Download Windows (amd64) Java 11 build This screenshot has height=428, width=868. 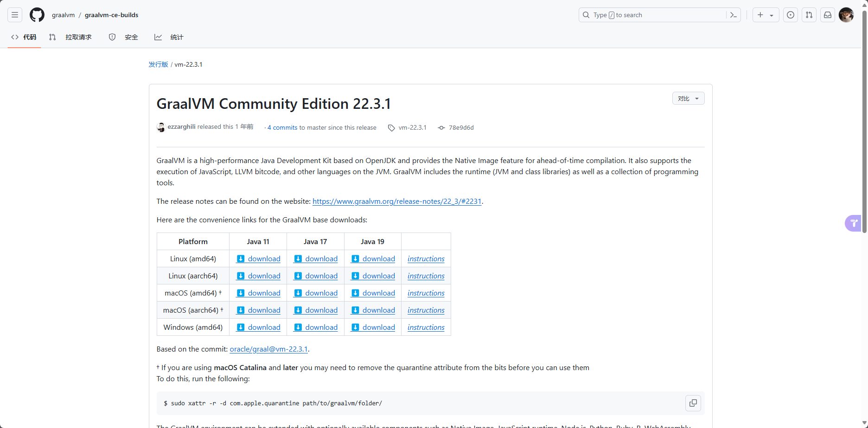tap(258, 327)
